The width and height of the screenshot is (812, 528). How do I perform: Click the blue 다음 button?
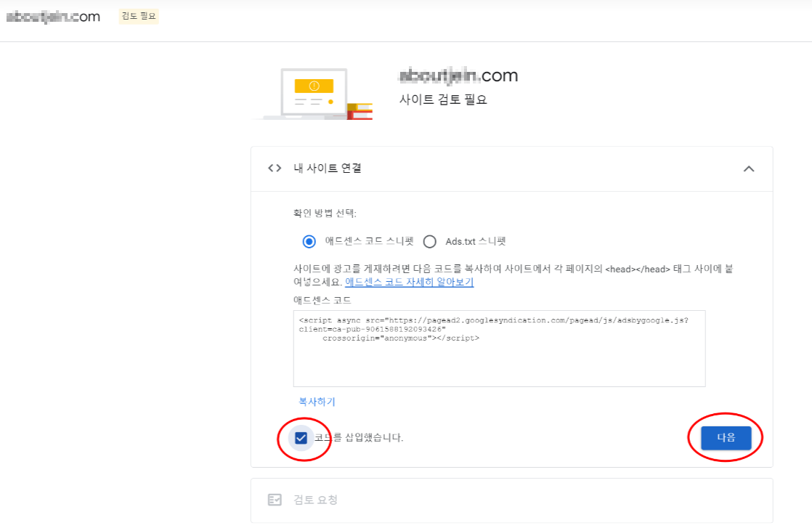click(x=726, y=437)
